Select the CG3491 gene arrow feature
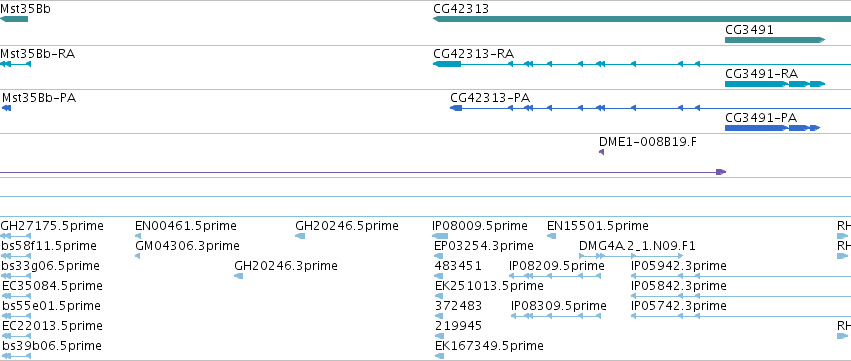The width and height of the screenshot is (851, 361). 775,40
